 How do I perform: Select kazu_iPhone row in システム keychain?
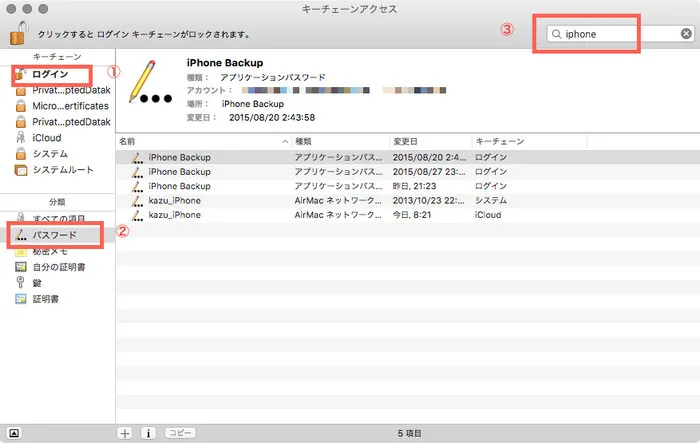pyautogui.click(x=408, y=200)
